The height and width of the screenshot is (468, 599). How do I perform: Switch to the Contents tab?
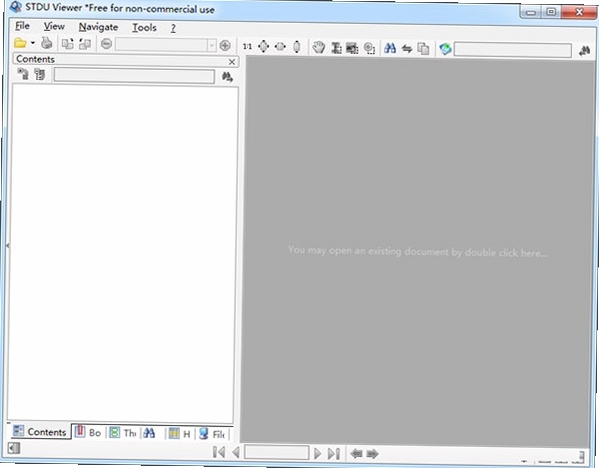point(39,432)
